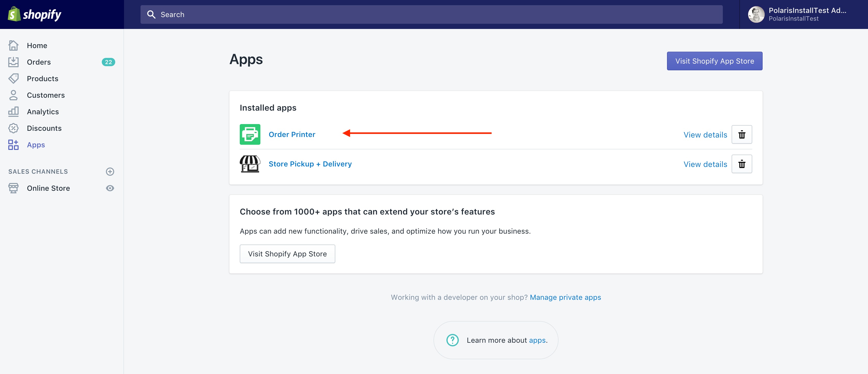Open the Store Pickup + Delivery app link

click(x=310, y=164)
